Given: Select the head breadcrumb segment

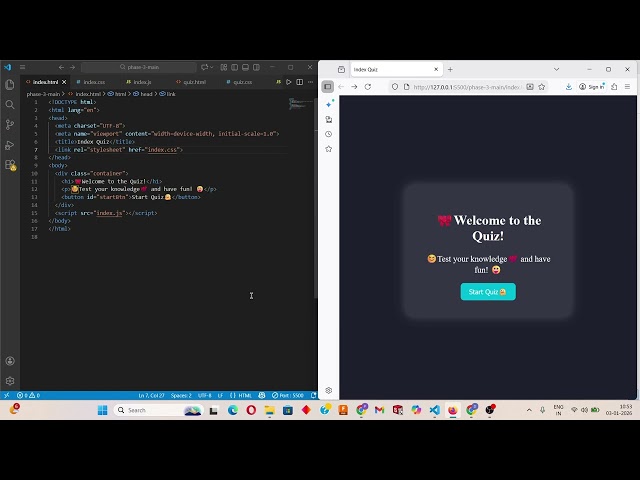Looking at the screenshot, I should pyautogui.click(x=143, y=94).
